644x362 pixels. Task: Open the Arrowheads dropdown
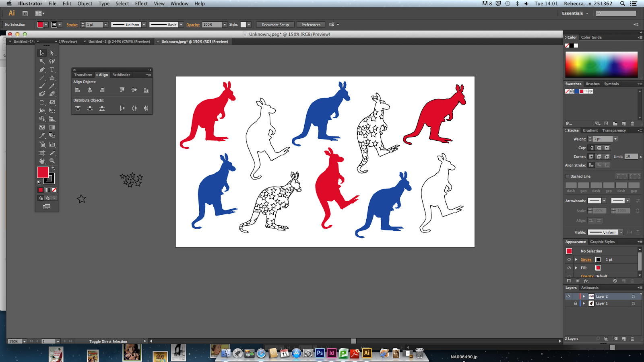pyautogui.click(x=604, y=201)
